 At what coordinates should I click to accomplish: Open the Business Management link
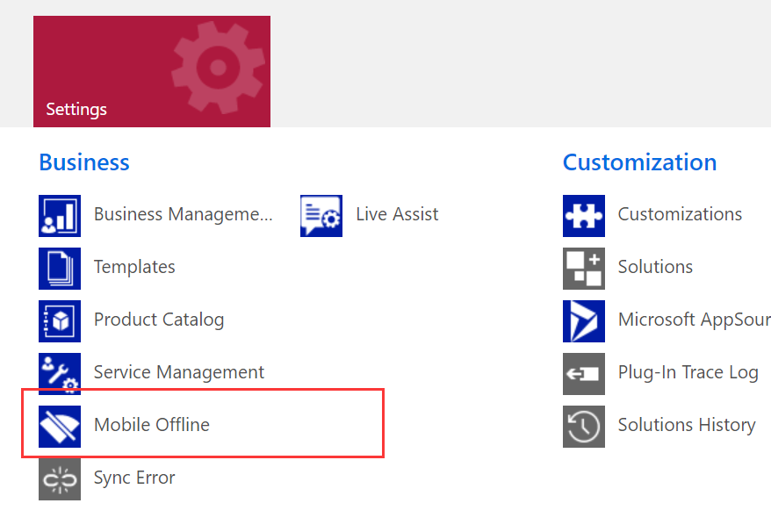click(183, 214)
